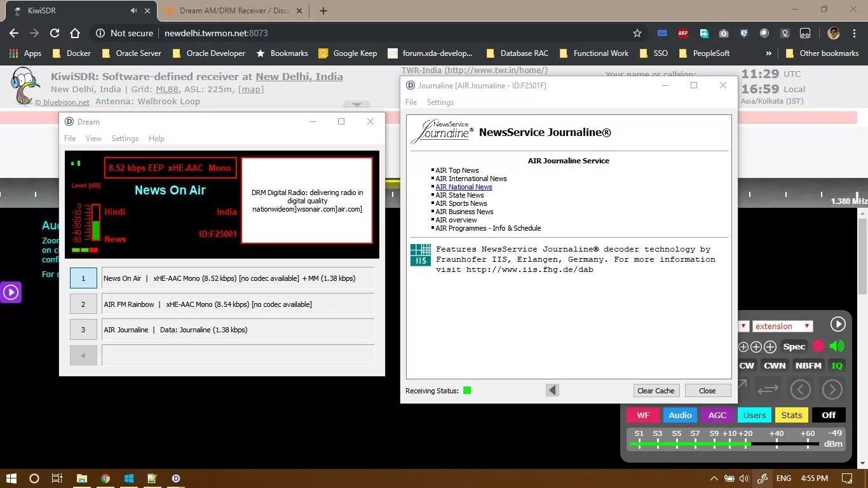The height and width of the screenshot is (488, 868).
Task: Open the Windows Start menu
Action: coord(11,478)
